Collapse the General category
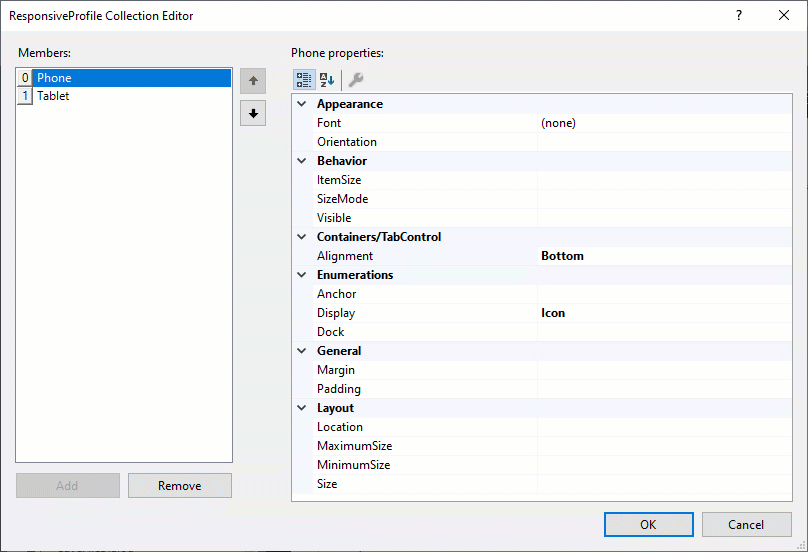 coord(302,350)
